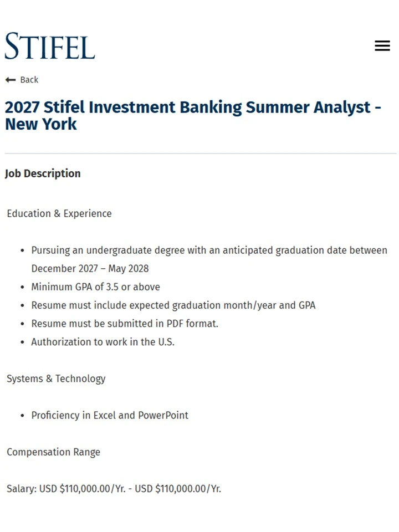
Task: Click the Summer Analyst job title heading
Action: tap(193, 115)
